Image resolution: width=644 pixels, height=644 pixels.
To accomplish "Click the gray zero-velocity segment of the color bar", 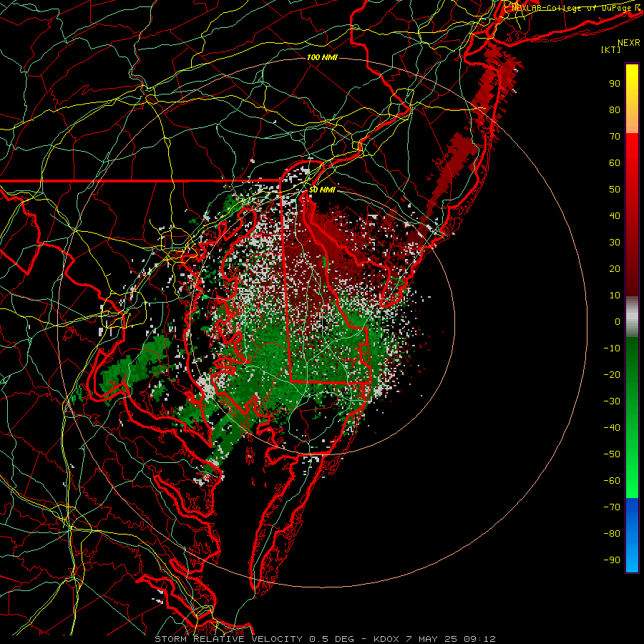I will [632, 317].
